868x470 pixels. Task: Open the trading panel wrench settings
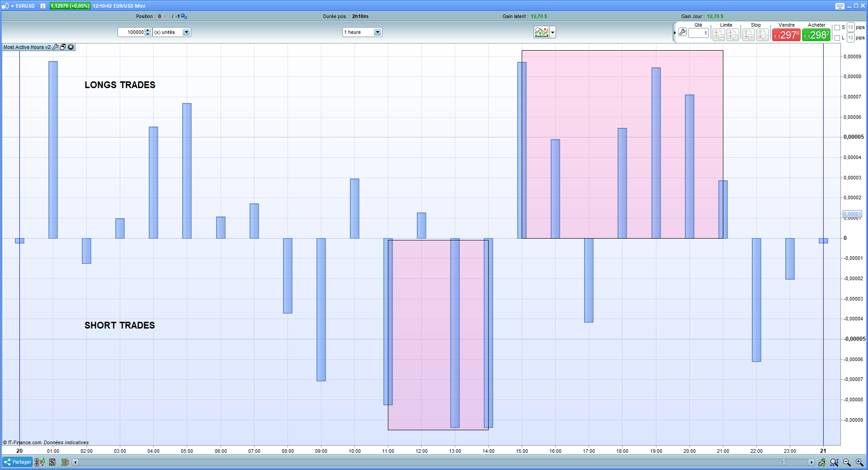[x=682, y=33]
